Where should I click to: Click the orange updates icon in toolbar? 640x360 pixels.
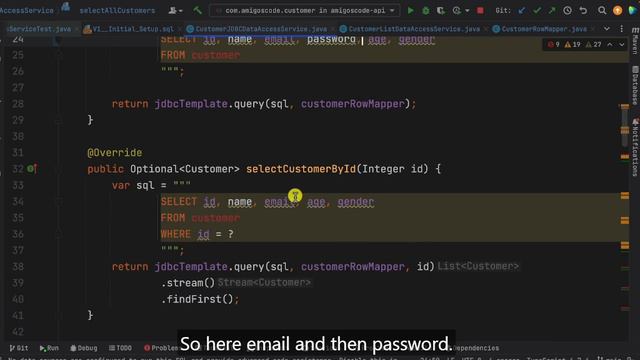click(618, 11)
